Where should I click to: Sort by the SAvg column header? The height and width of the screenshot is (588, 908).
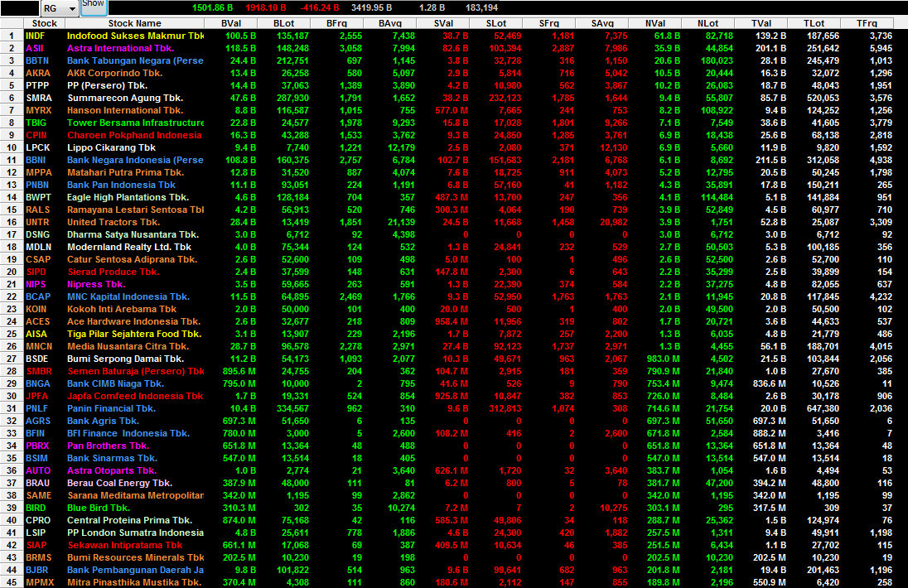[x=603, y=23]
